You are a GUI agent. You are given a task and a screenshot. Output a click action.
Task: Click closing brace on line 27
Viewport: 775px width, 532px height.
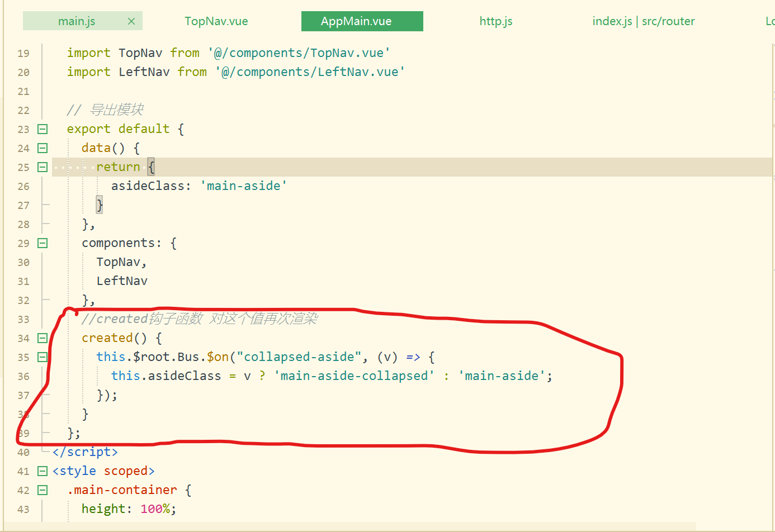[x=100, y=205]
